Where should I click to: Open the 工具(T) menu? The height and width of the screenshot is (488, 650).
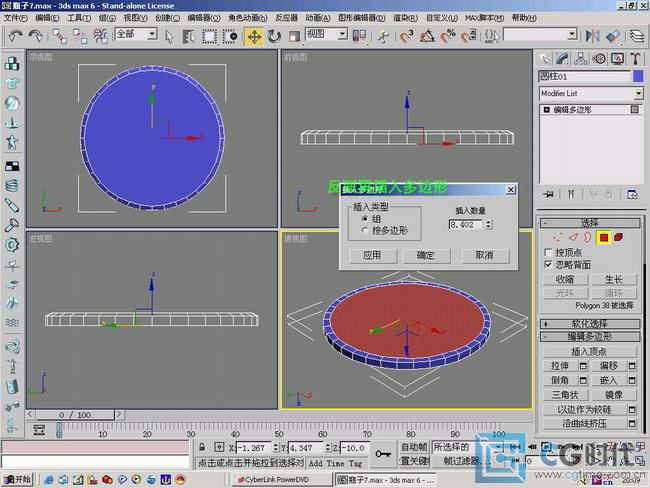[x=79, y=18]
